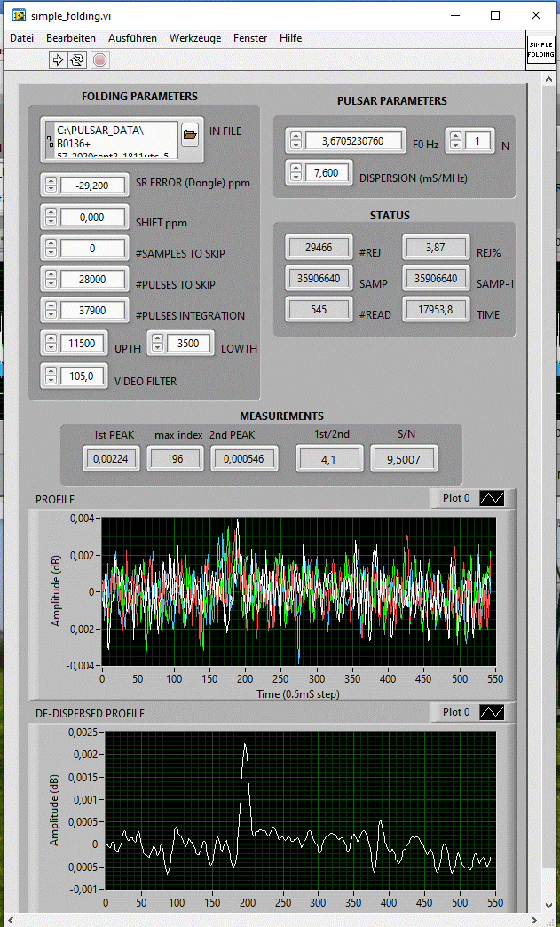Viewport: 560px width, 927px height.
Task: Click the SHIFT ppm value 0,000 field
Action: (x=93, y=217)
